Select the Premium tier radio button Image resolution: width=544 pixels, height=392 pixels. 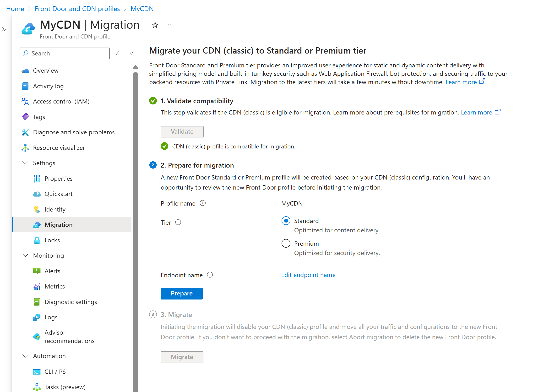coord(286,243)
